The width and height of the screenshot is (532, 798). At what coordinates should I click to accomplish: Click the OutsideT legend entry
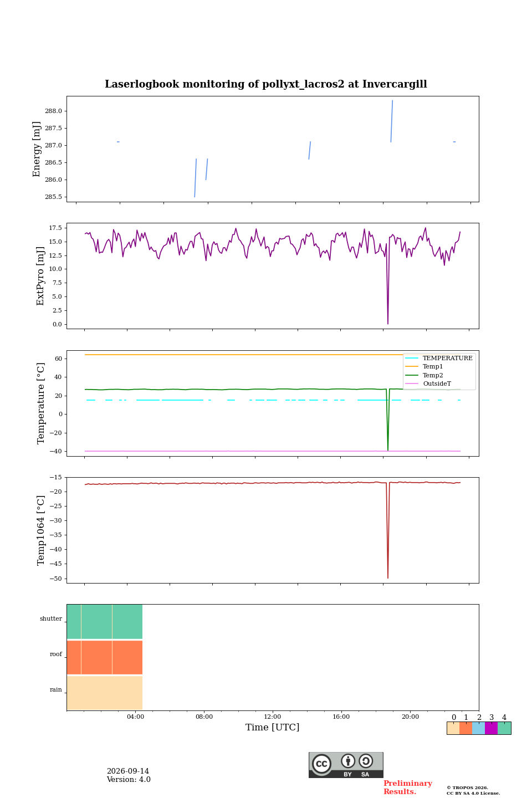point(428,383)
